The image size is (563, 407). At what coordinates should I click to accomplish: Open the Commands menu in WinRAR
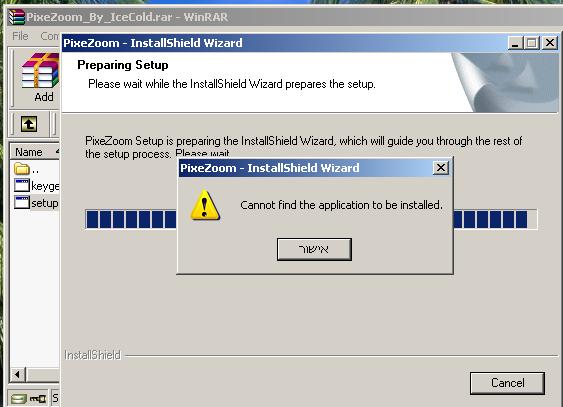click(x=50, y=36)
